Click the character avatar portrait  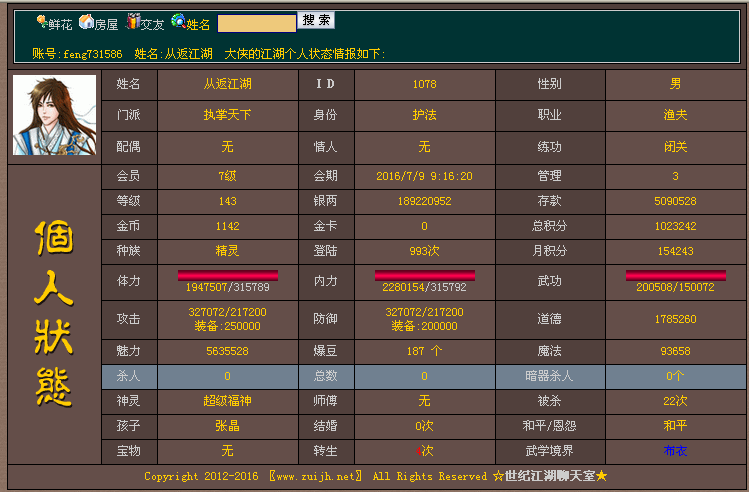tap(54, 115)
